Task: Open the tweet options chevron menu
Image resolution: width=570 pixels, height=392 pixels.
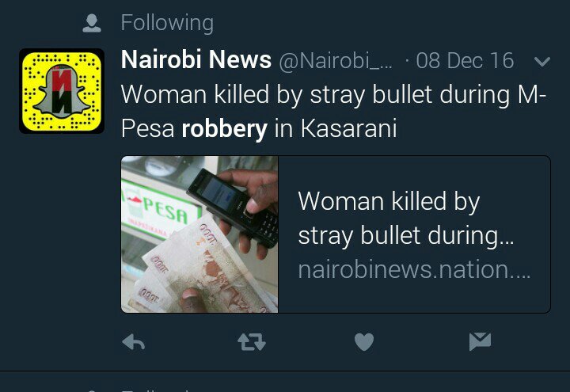Action: coord(542,62)
